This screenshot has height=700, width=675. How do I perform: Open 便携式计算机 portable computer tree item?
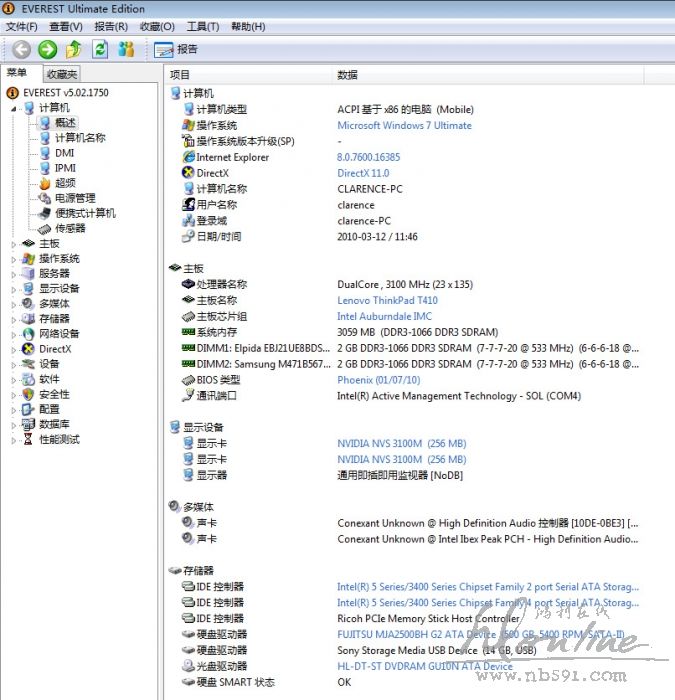coord(85,213)
